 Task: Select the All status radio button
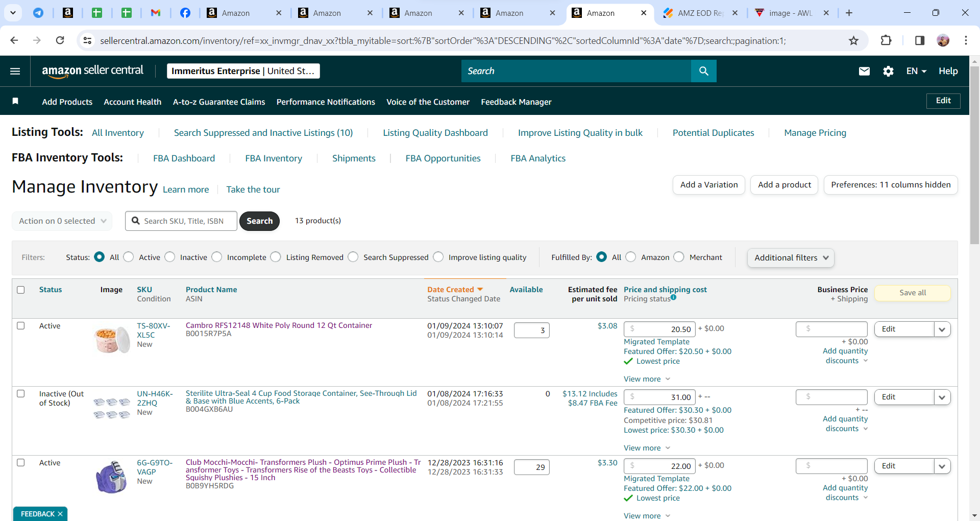[100, 257]
